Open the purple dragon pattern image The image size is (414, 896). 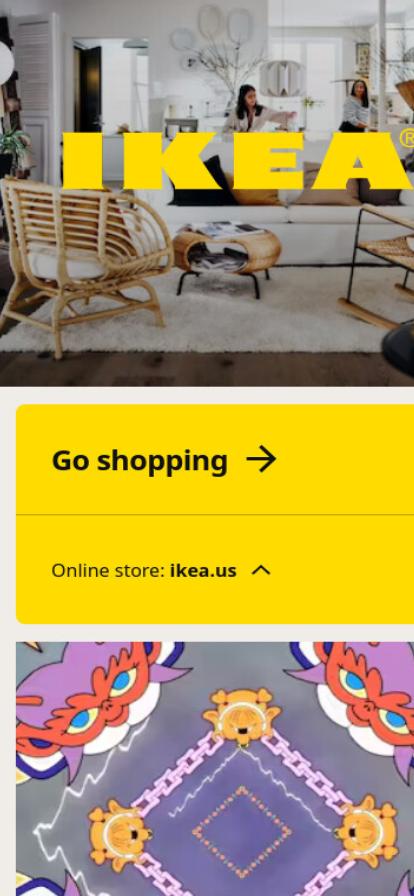tap(215, 769)
